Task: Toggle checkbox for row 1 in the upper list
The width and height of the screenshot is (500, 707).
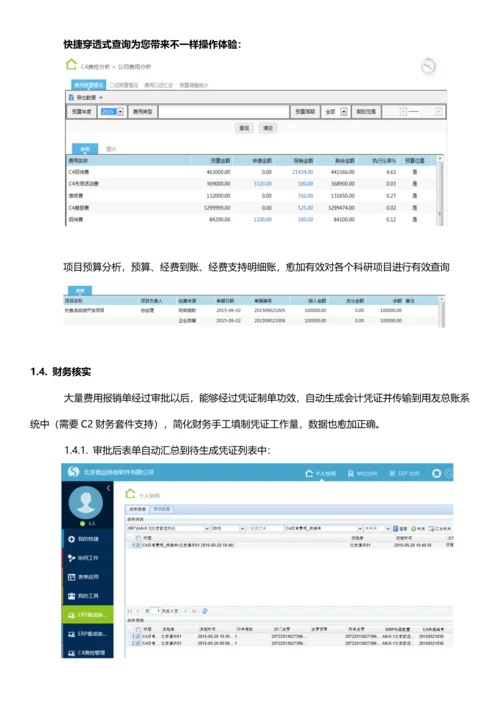Action: pyautogui.click(x=138, y=545)
